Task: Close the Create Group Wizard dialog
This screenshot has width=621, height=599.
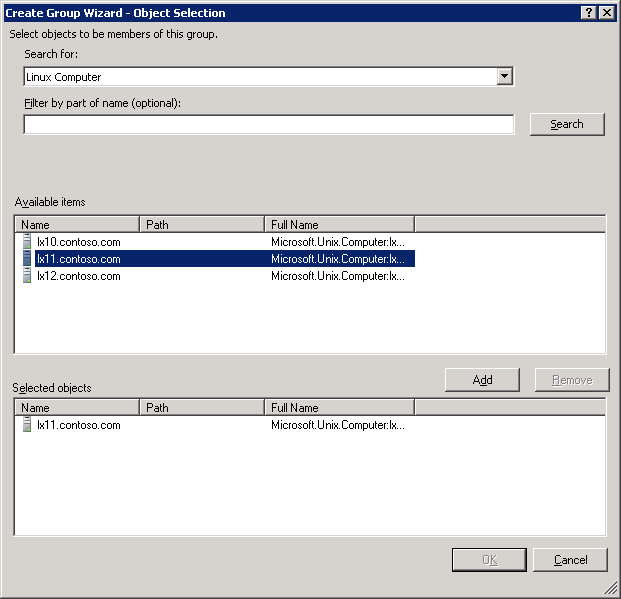Action: click(x=606, y=12)
